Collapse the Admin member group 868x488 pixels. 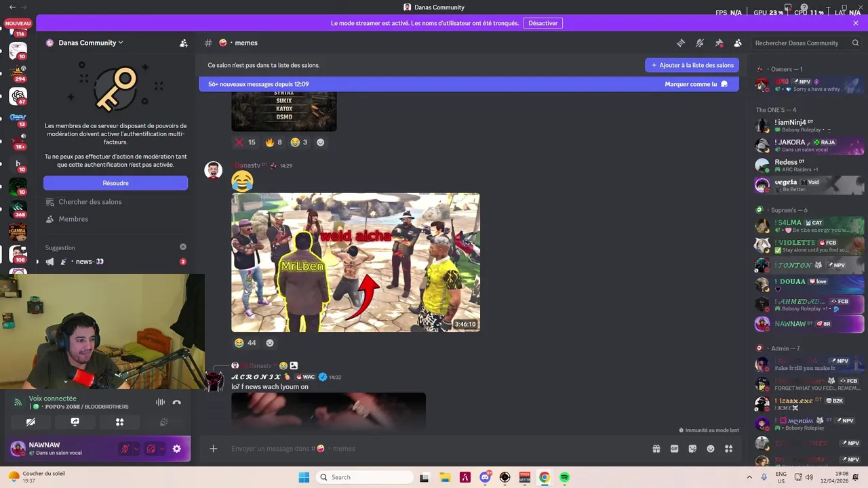tap(784, 348)
